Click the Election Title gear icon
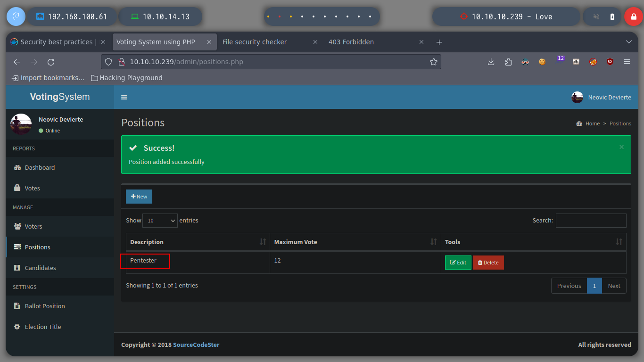The width and height of the screenshot is (644, 362). click(17, 327)
